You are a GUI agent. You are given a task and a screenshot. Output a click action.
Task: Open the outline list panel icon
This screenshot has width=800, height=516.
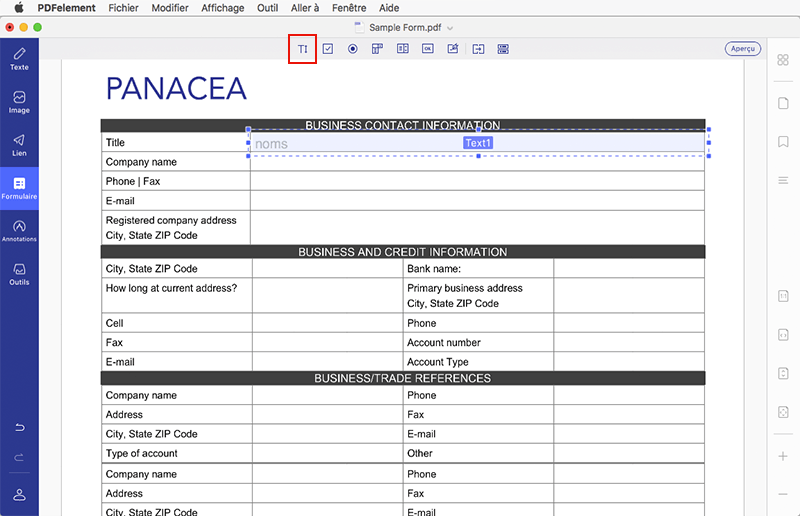pyautogui.click(x=783, y=180)
